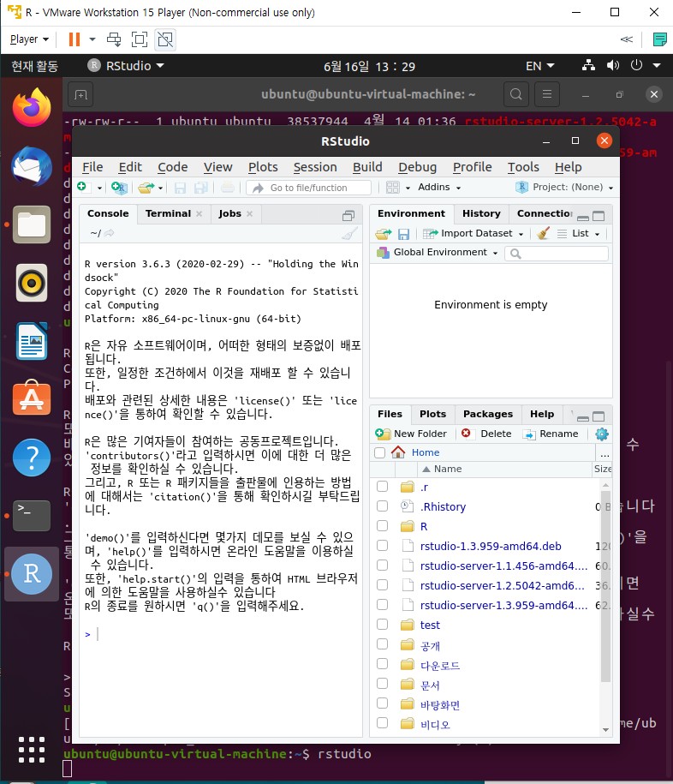The width and height of the screenshot is (673, 784).
Task: Switch to the History tab
Action: point(481,213)
